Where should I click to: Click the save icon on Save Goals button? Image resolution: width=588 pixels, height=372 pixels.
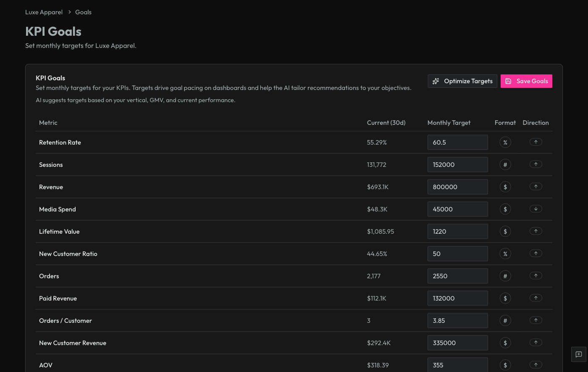point(509,81)
